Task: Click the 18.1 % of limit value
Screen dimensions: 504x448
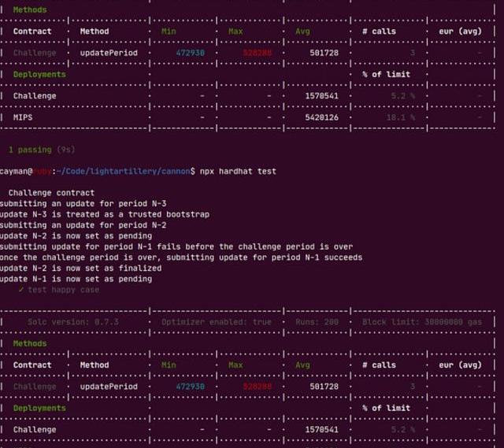Action: click(x=397, y=117)
